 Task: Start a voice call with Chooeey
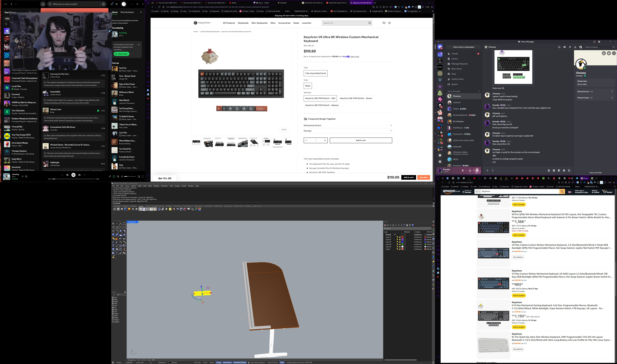[559, 47]
